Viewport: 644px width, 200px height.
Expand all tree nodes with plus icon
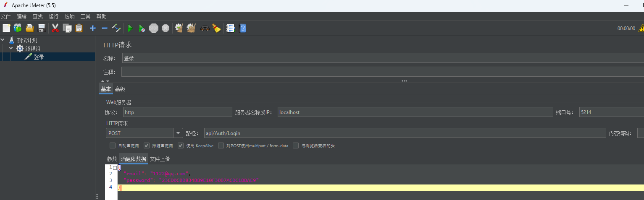pyautogui.click(x=93, y=28)
